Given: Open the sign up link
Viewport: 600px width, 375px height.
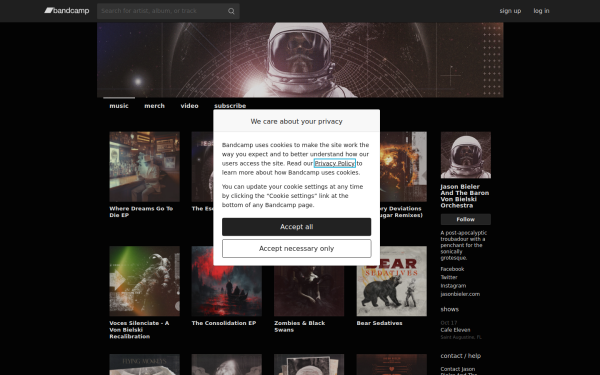Looking at the screenshot, I should tap(510, 11).
